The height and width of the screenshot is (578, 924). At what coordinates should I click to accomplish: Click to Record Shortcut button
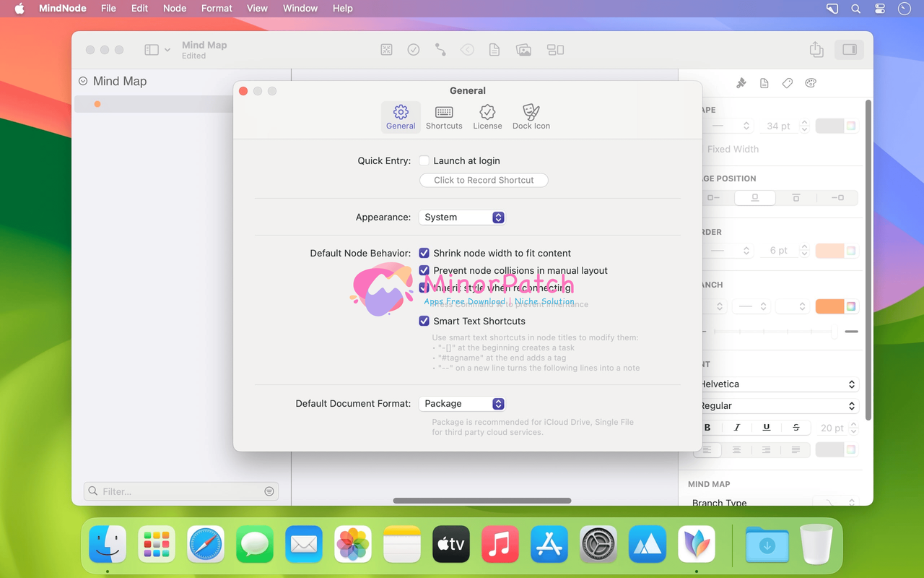(x=484, y=180)
